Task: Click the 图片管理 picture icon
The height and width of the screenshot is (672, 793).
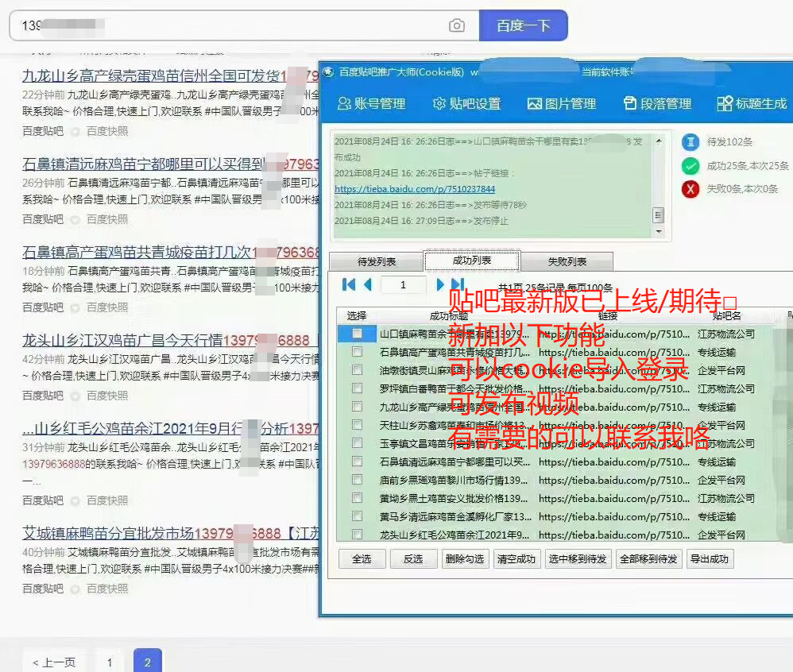Action: [x=535, y=103]
